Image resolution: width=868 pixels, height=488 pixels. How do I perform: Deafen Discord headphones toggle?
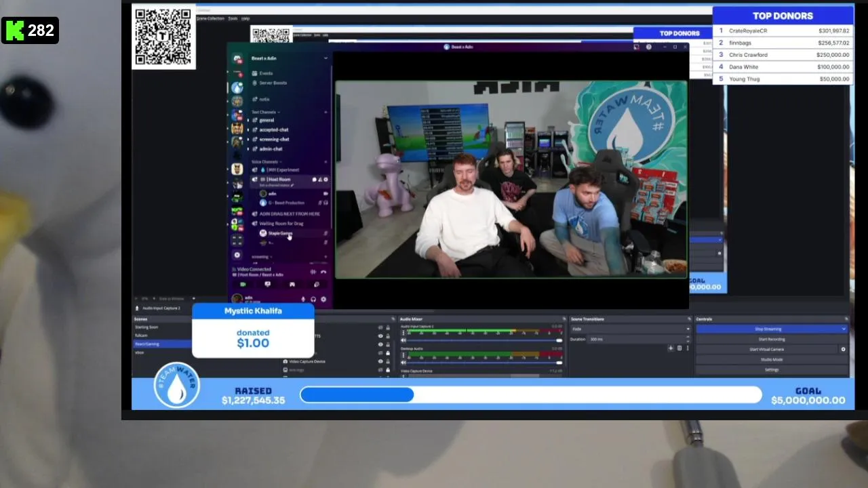tap(313, 299)
